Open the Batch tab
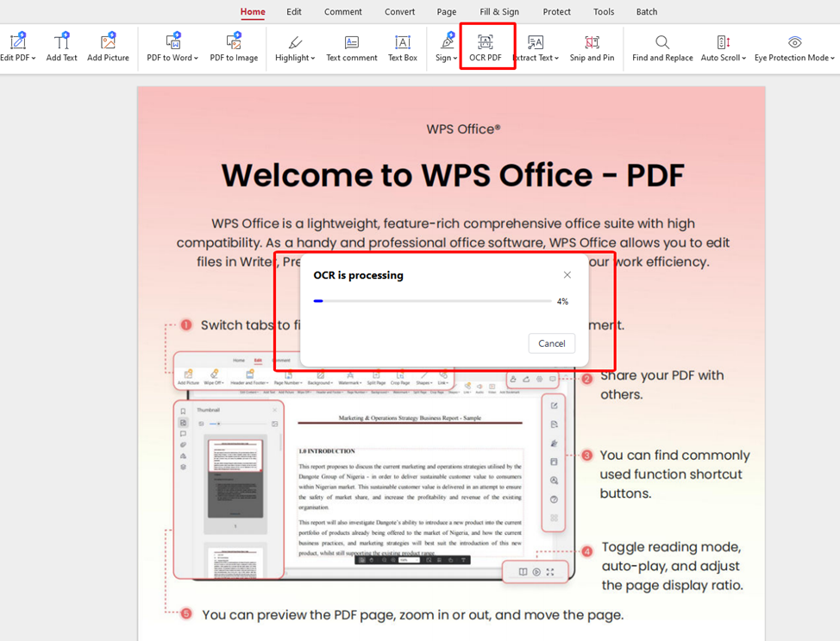Image resolution: width=840 pixels, height=641 pixels. (x=647, y=12)
